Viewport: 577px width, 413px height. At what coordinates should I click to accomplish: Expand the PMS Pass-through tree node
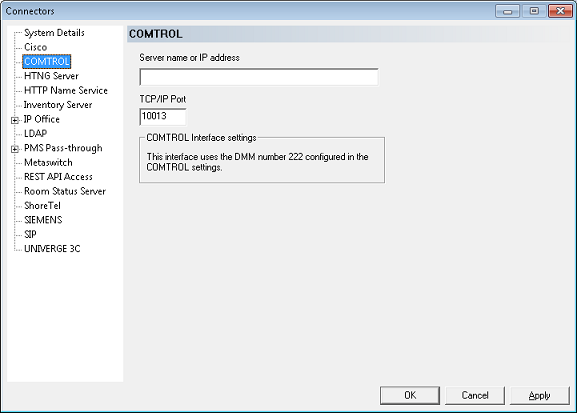coord(15,149)
